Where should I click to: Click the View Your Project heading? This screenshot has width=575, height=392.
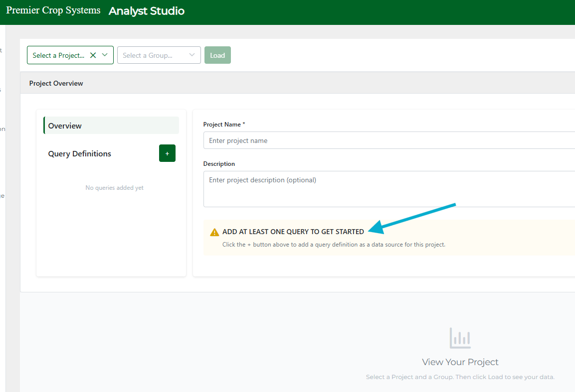tap(460, 362)
